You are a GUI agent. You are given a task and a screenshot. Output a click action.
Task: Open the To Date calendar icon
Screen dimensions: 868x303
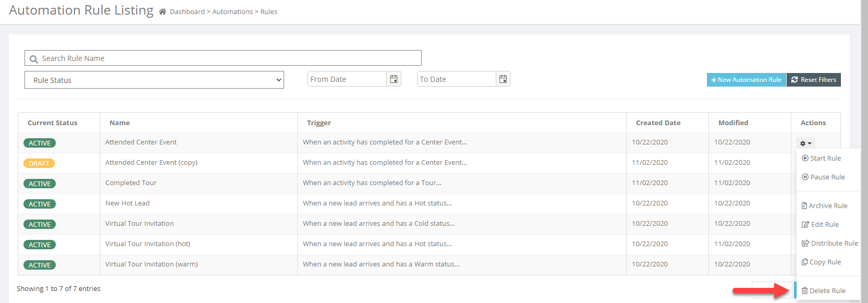point(503,79)
